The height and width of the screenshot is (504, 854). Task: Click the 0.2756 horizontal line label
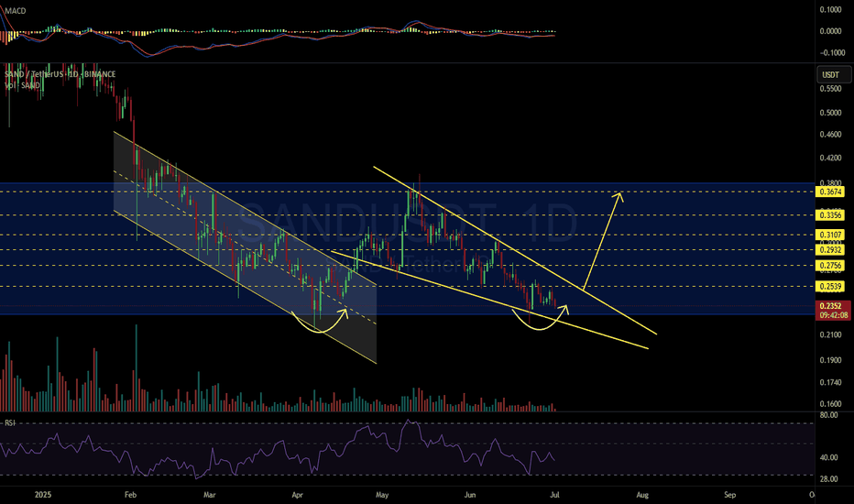pyautogui.click(x=830, y=266)
